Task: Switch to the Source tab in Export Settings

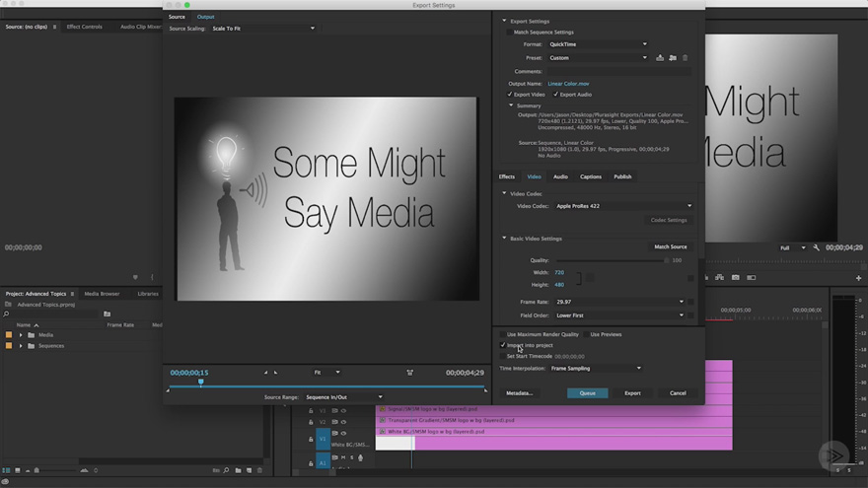Action: point(178,17)
